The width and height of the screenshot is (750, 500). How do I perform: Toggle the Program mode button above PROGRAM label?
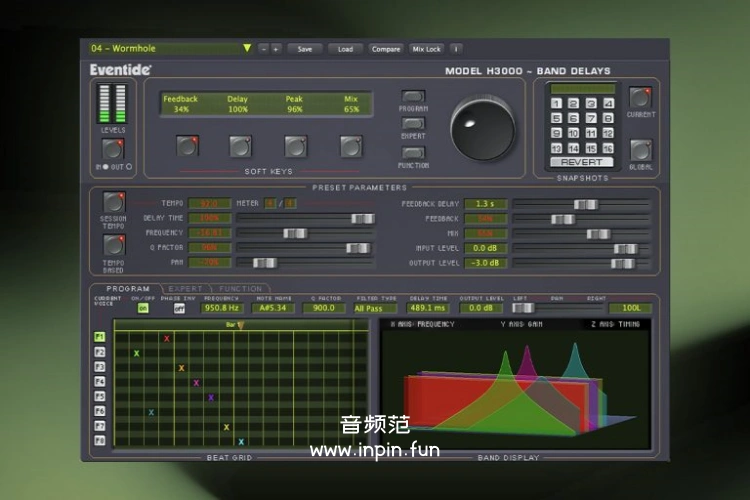(413, 96)
